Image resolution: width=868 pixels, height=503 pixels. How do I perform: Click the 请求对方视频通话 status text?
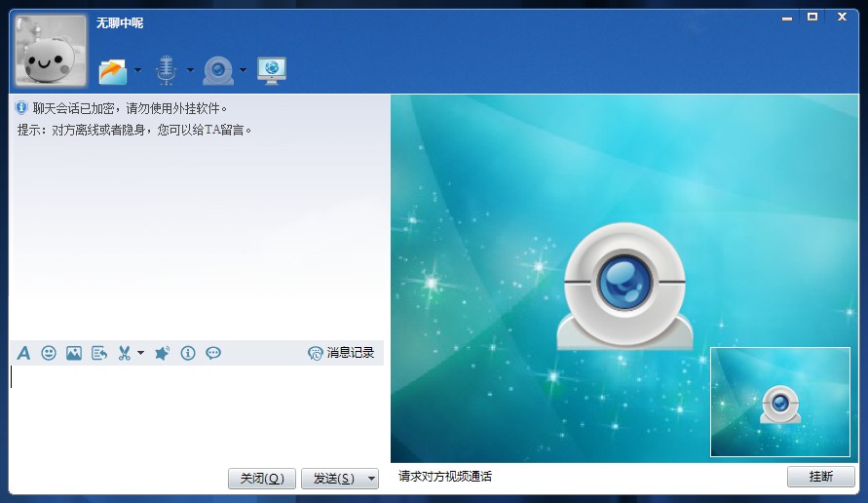click(x=445, y=477)
